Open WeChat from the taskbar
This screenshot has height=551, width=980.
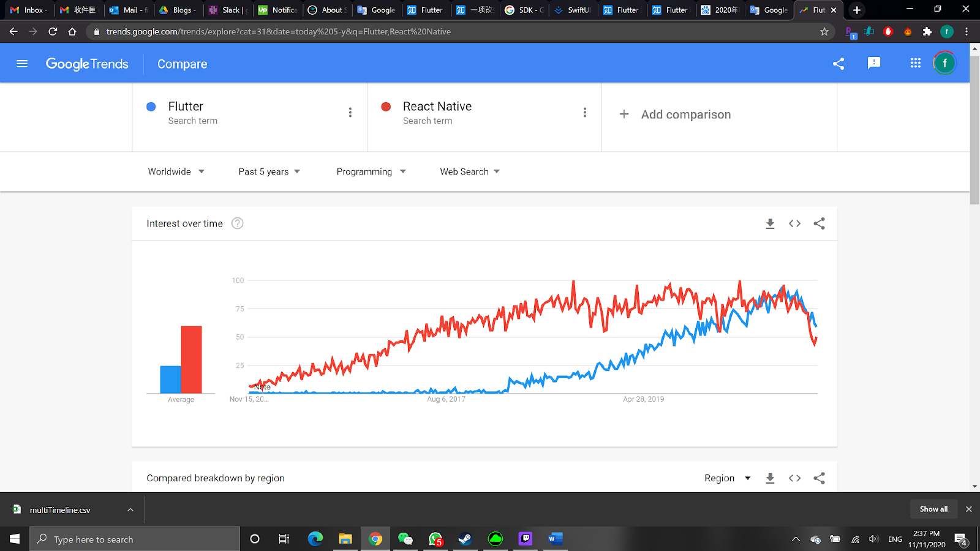405,539
